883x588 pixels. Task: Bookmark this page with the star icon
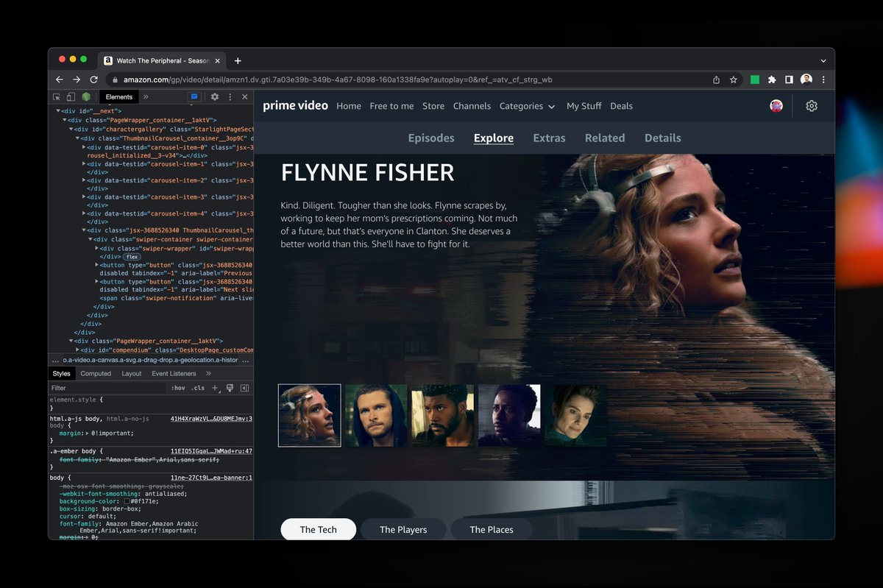(x=734, y=79)
